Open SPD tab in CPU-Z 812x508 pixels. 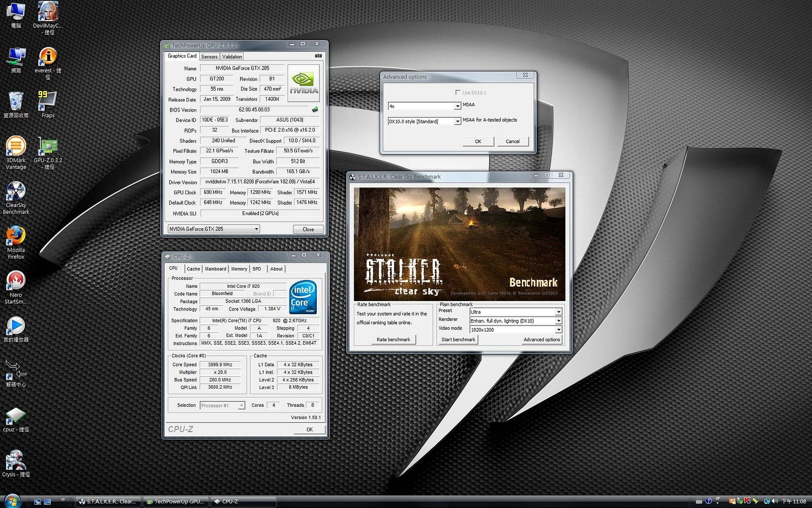pos(257,269)
